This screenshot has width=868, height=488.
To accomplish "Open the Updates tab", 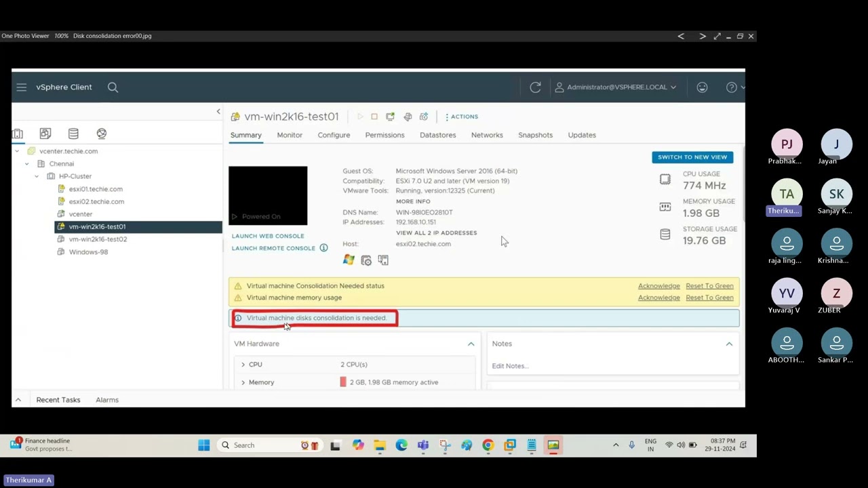I will pos(582,135).
